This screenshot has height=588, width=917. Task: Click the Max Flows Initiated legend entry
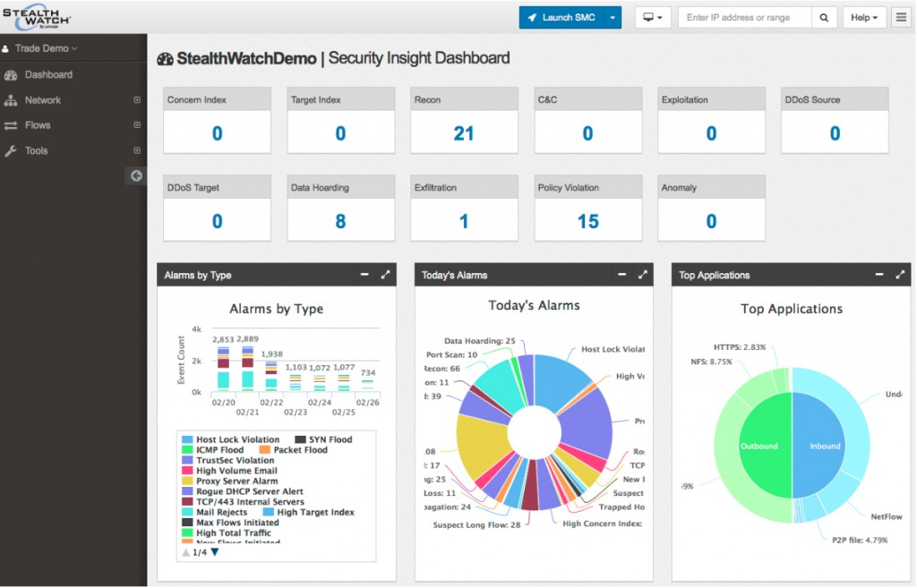coord(230,523)
